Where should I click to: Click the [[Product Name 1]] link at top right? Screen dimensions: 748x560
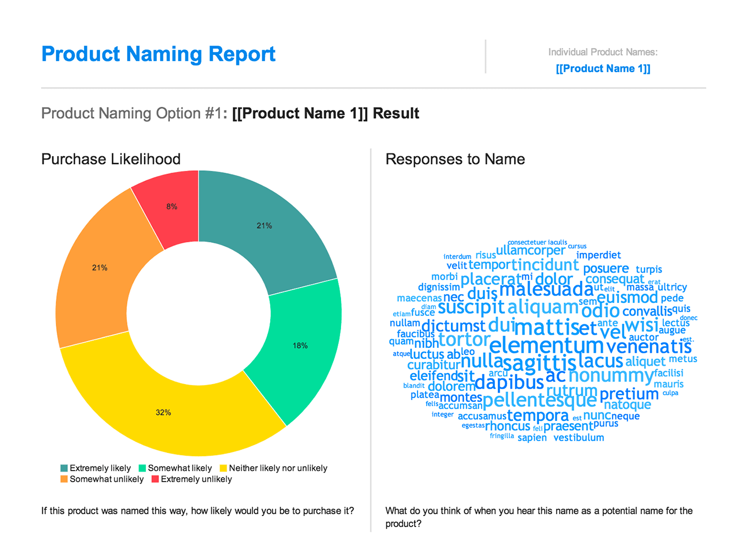[603, 68]
